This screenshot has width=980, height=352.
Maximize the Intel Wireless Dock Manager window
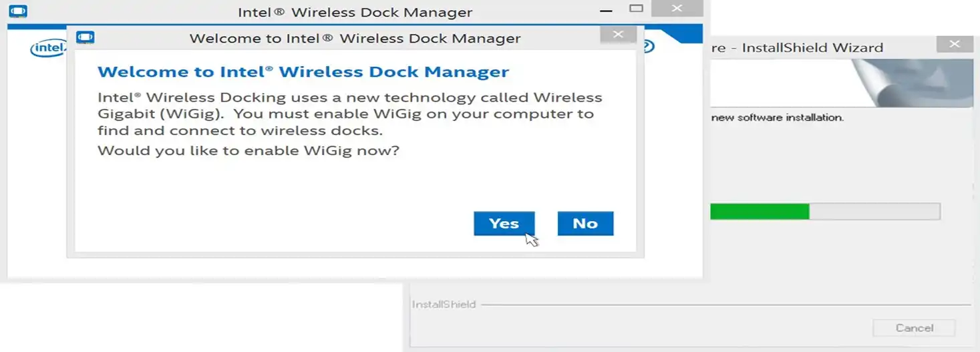pos(637,9)
